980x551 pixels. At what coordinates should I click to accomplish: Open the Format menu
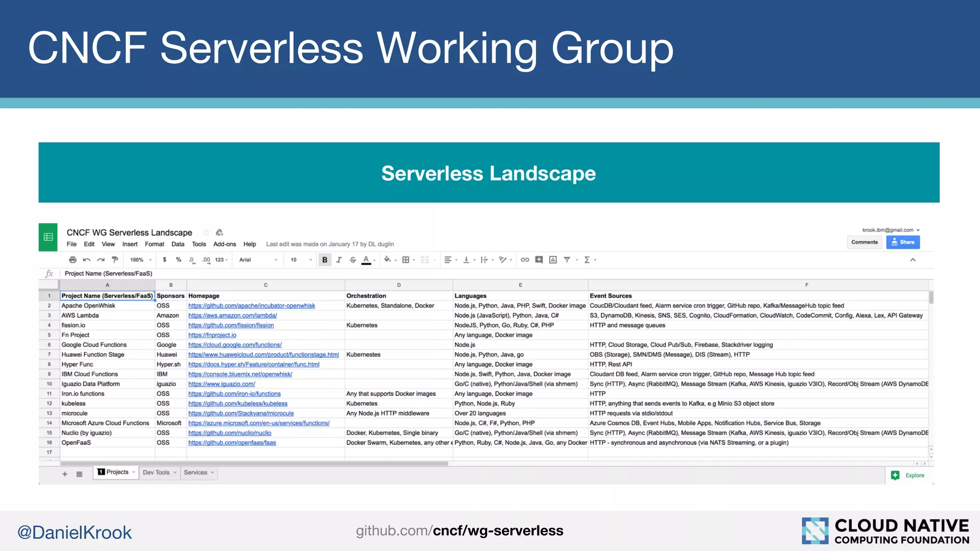(155, 244)
